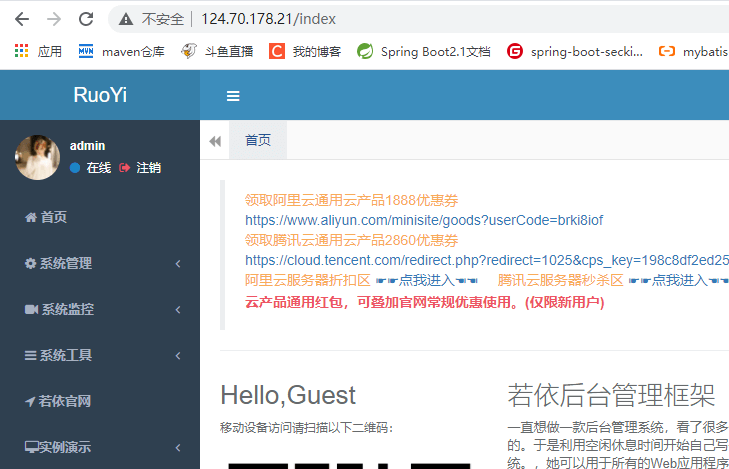Viewport: 729px width, 469px height.
Task: Click the admin user avatar
Action: point(38,158)
